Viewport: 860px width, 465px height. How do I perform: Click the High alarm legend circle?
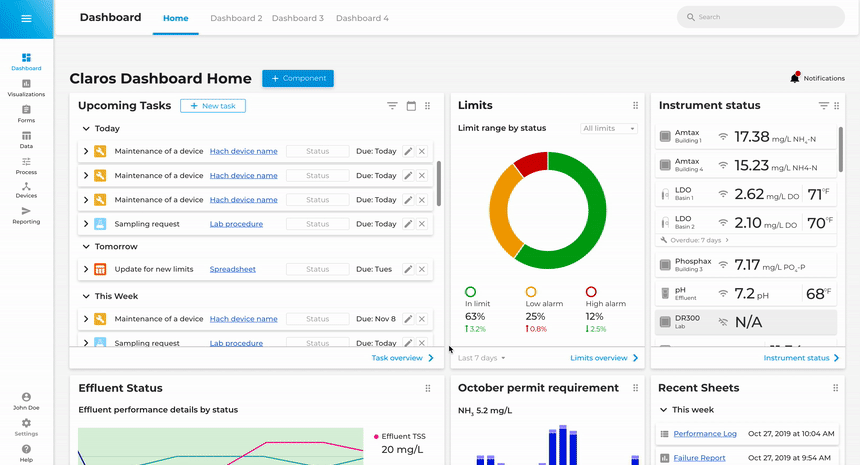point(591,292)
